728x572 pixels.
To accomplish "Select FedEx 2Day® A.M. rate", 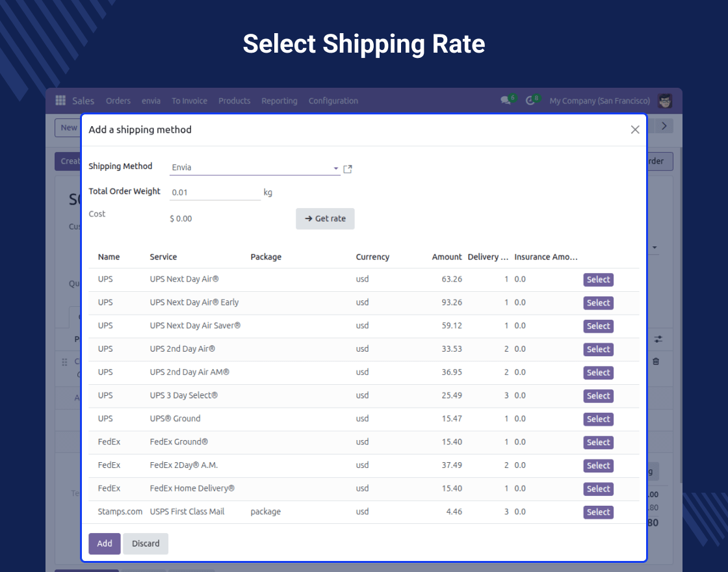I will coord(598,465).
